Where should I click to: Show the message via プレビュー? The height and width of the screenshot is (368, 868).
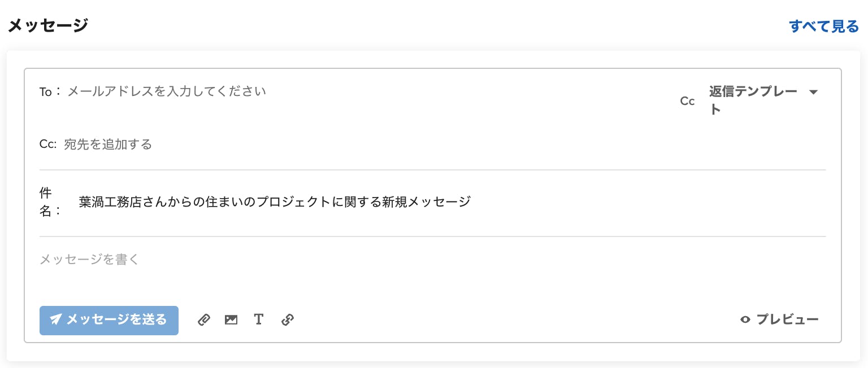[x=779, y=319]
